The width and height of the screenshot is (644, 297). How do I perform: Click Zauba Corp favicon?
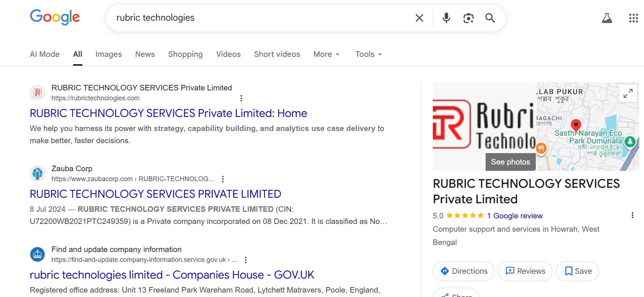click(x=37, y=173)
